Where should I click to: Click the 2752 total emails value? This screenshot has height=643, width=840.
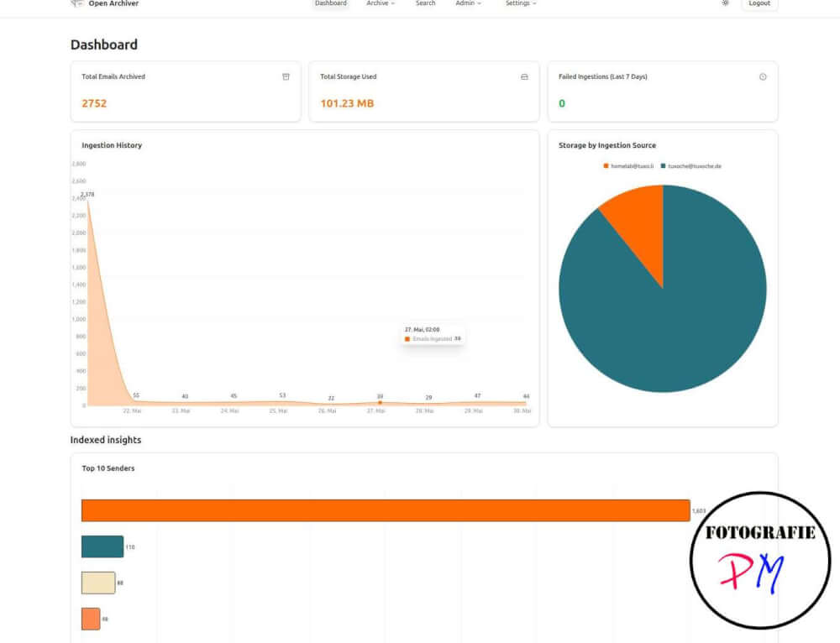[94, 103]
